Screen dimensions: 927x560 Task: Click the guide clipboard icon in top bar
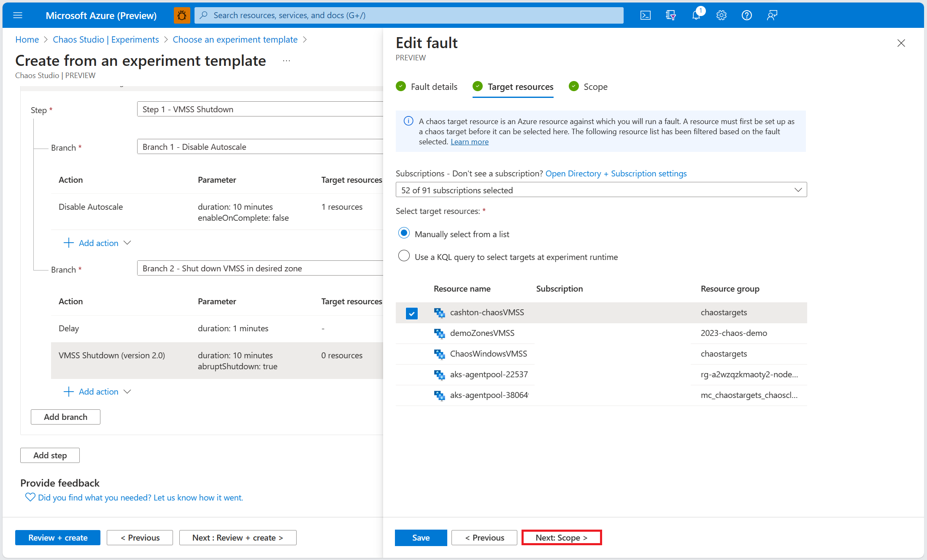pyautogui.click(x=670, y=15)
